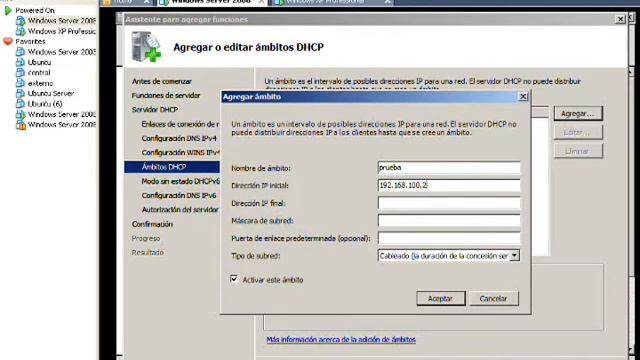Viewport: 640px width, 360px height.
Task: Close the Asistente para agregar funciones window
Action: pyautogui.click(x=620, y=19)
